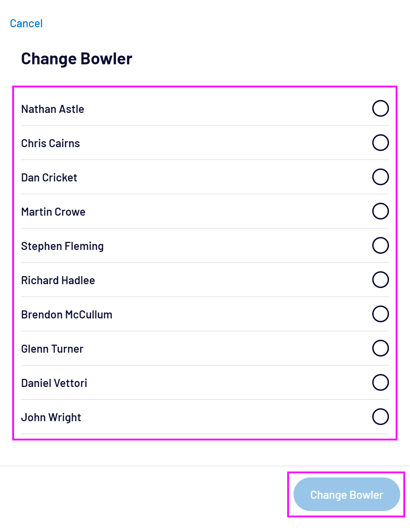410x532 pixels.
Task: Select Nathan Astle radio button
Action: click(x=380, y=108)
